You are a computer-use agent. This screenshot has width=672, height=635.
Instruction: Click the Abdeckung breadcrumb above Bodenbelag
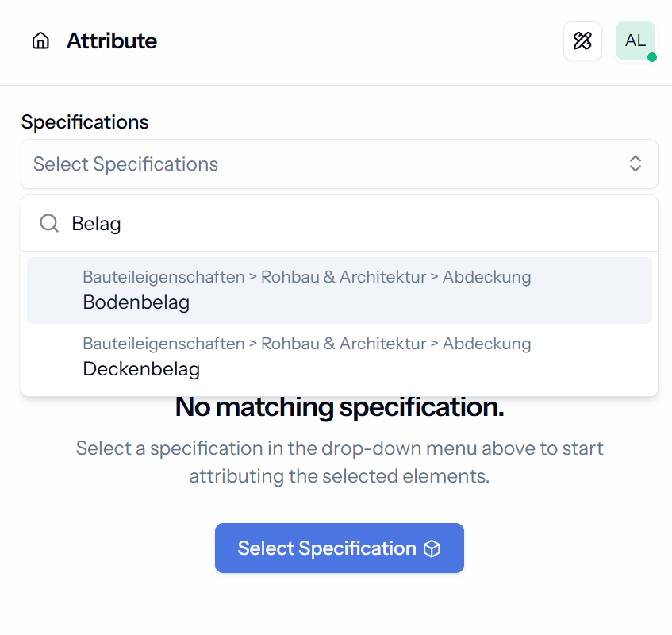[486, 277]
